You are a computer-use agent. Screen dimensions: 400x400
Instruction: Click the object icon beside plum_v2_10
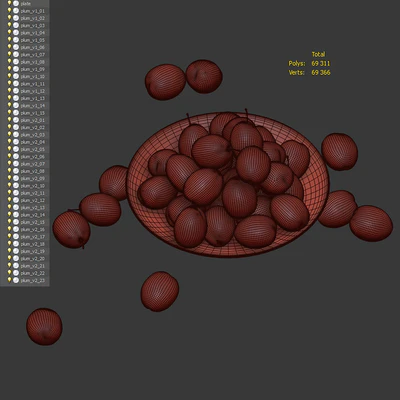(16, 186)
